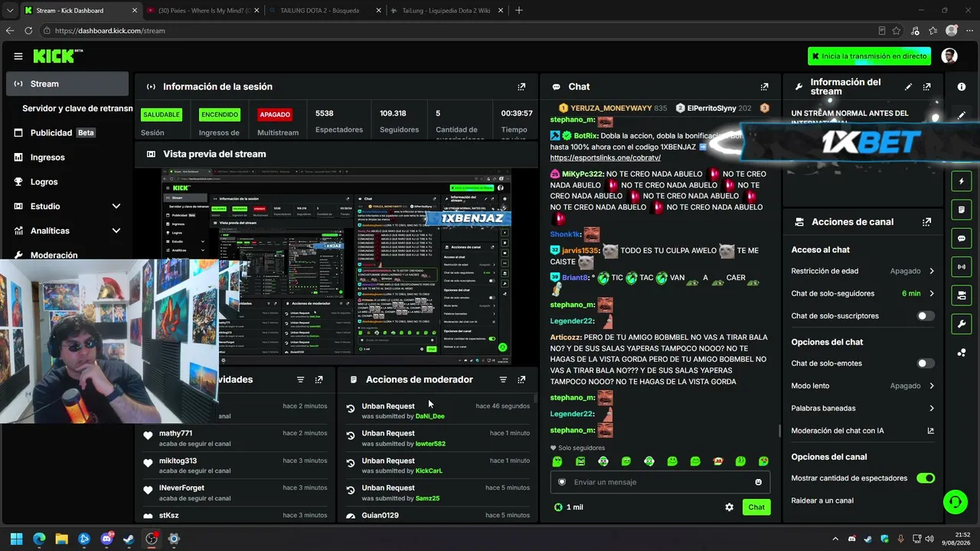Viewport: 980px width, 551px height.
Task: Open user DaNi_Dee from moderator actions
Action: pyautogui.click(x=430, y=416)
